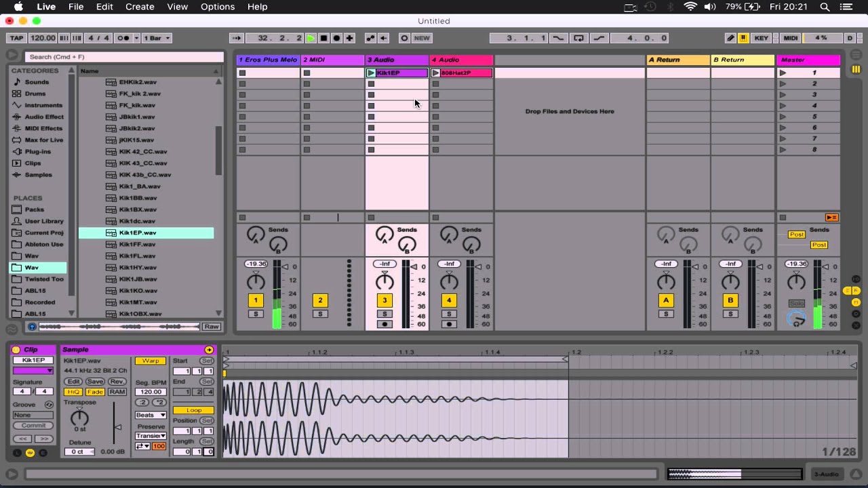Open Beats warp mode dropdown
Screen dimensions: 868x488
[151, 415]
